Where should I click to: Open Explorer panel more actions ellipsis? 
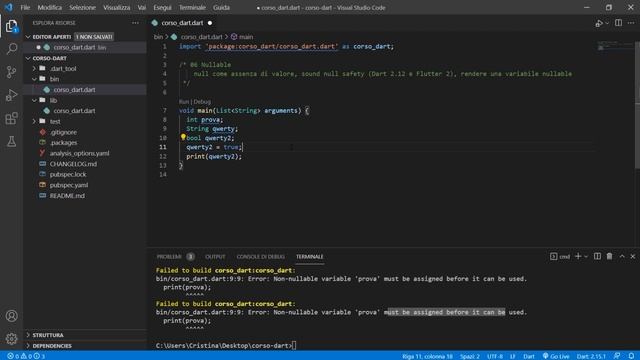tap(135, 23)
